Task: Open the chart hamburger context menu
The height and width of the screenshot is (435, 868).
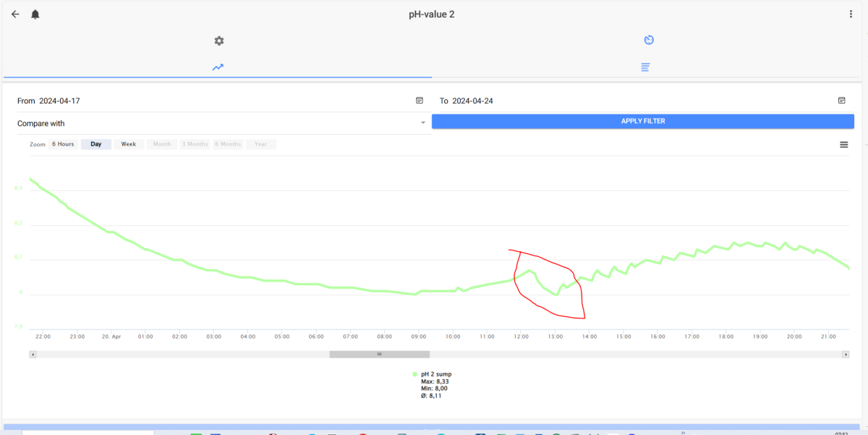Action: 843,145
